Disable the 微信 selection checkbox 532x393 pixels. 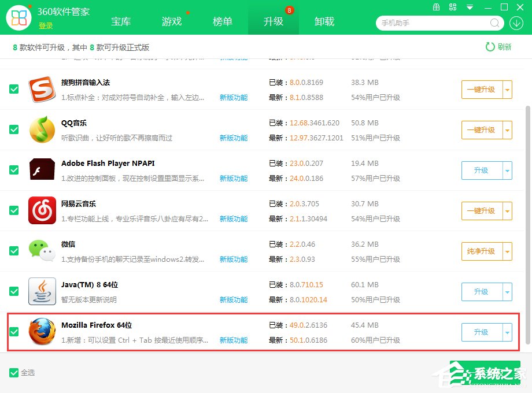(13, 251)
